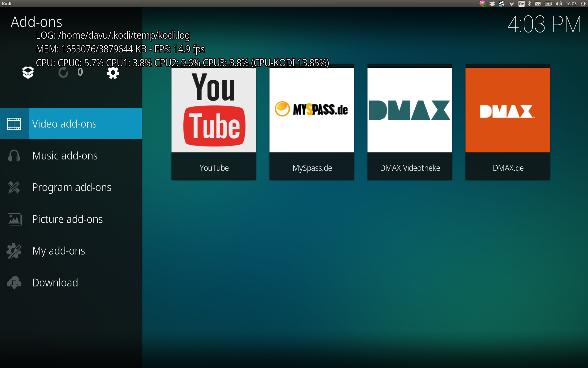Click the colorful flower tray icon
Screen dimensions: 588x368
pos(482,4)
